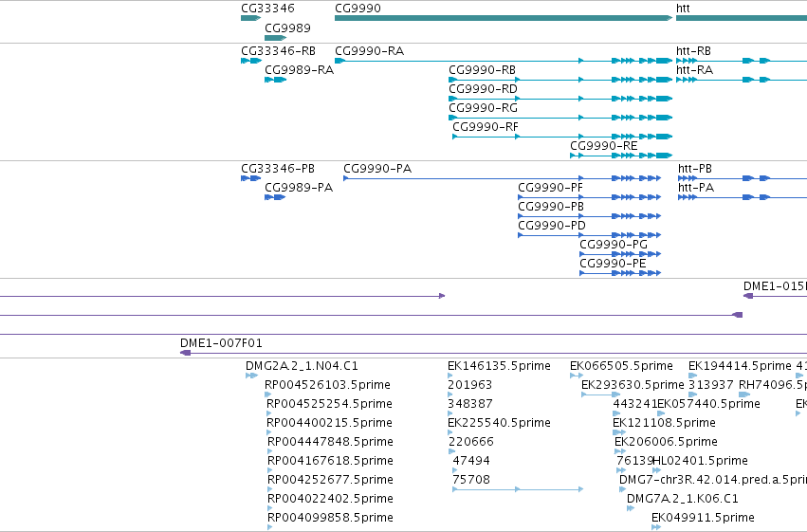The width and height of the screenshot is (807, 532).
Task: Select EST EK146135.5prime
Action: tap(450, 376)
